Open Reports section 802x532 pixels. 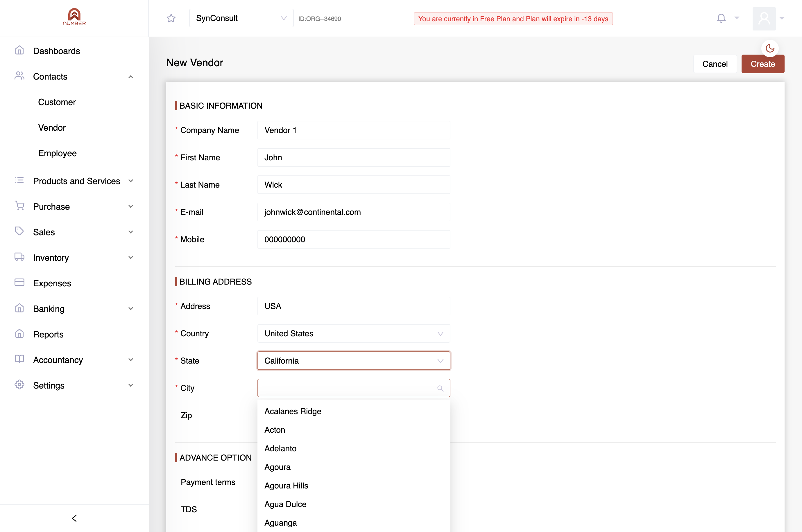[x=48, y=335]
